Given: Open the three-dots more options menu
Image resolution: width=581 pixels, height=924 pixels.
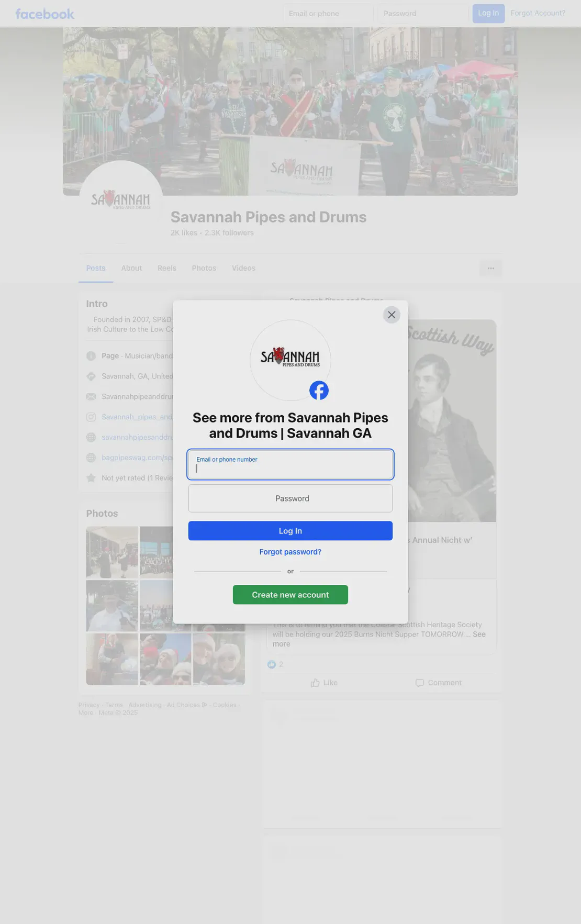Looking at the screenshot, I should (491, 268).
